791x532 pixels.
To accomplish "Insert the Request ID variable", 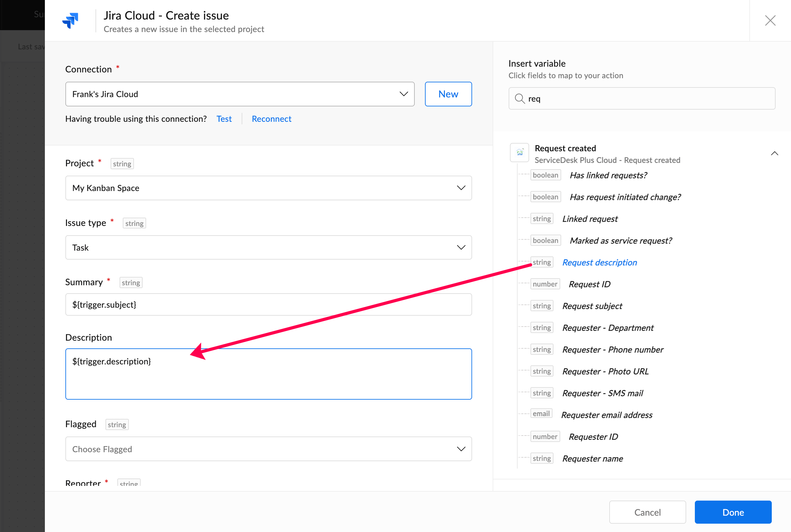I will (x=589, y=284).
